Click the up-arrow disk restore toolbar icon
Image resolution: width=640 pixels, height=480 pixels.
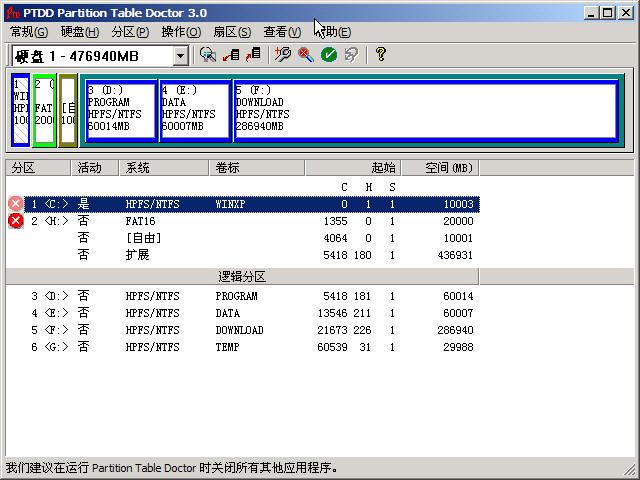click(x=253, y=55)
